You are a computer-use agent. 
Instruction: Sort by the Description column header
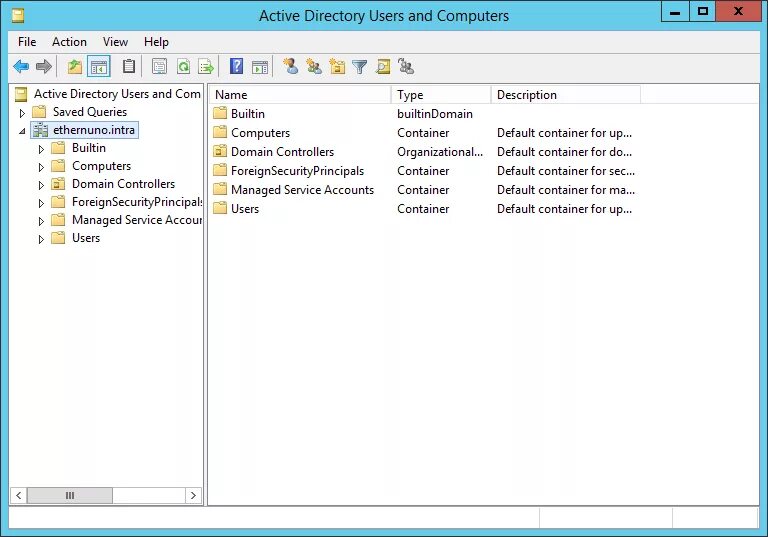[x=566, y=95]
